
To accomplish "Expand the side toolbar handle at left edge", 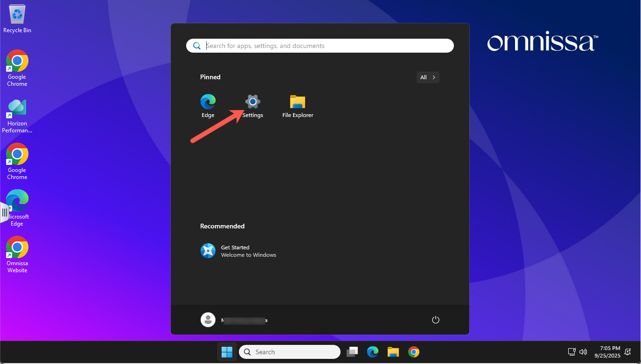I will point(4,213).
